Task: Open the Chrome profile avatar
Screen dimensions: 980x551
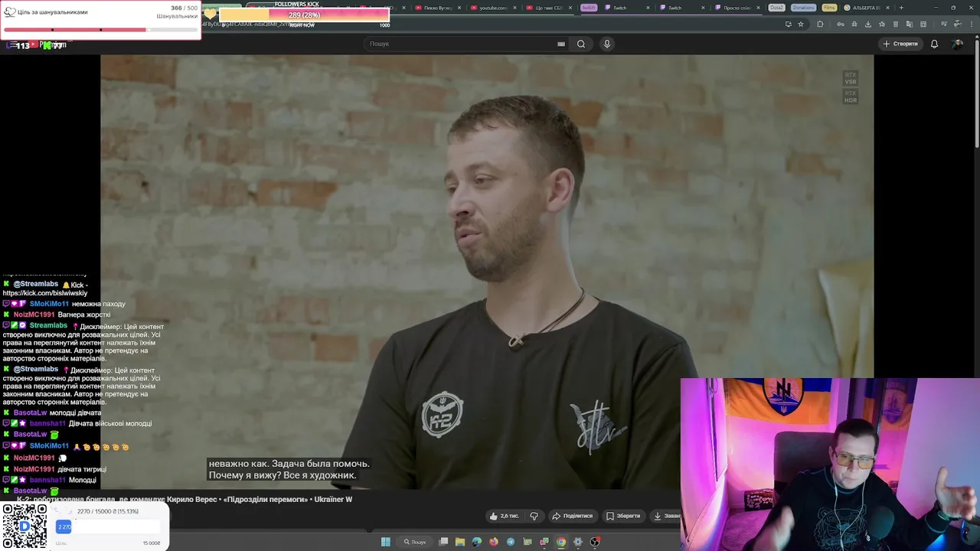Action: pyautogui.click(x=958, y=24)
